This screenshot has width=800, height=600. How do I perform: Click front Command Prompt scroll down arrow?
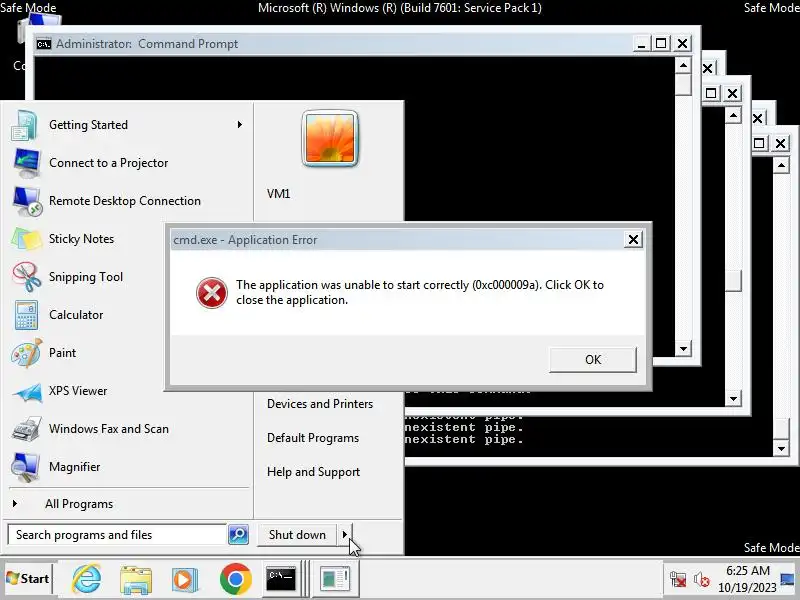pos(683,348)
